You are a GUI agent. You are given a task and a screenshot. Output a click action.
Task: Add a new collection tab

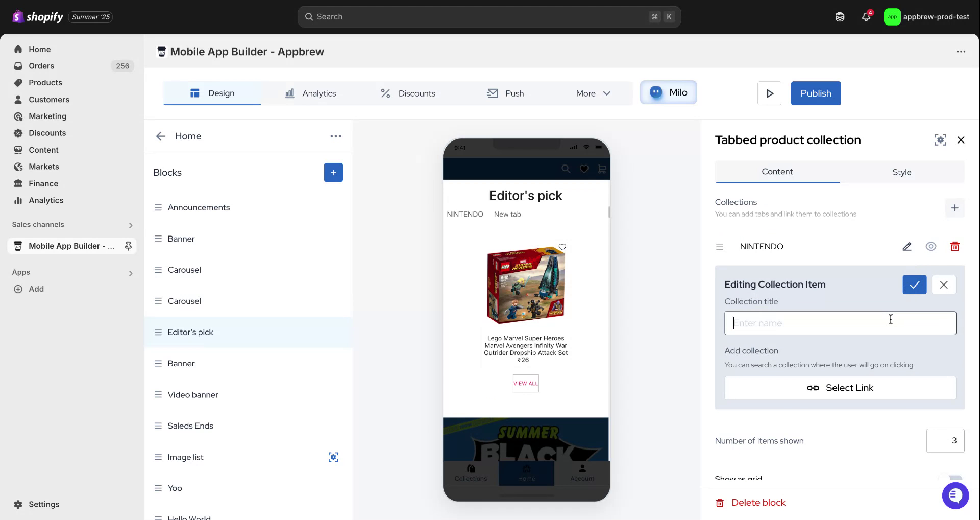954,208
